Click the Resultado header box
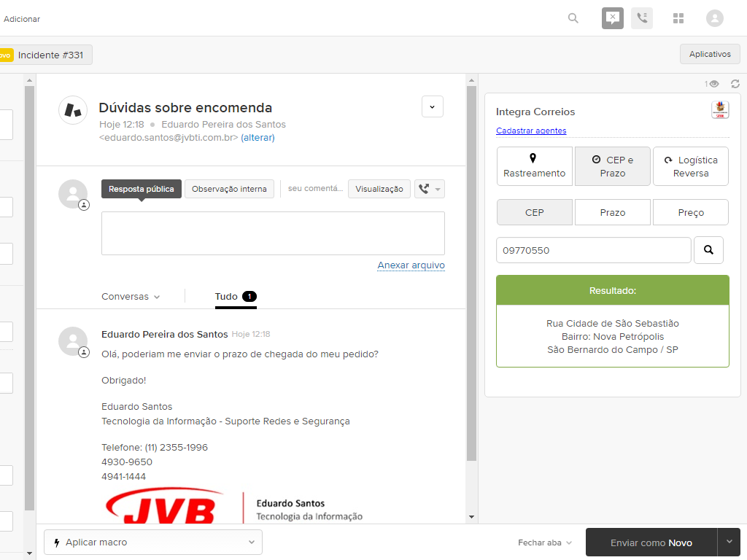The image size is (747, 560). [x=612, y=290]
